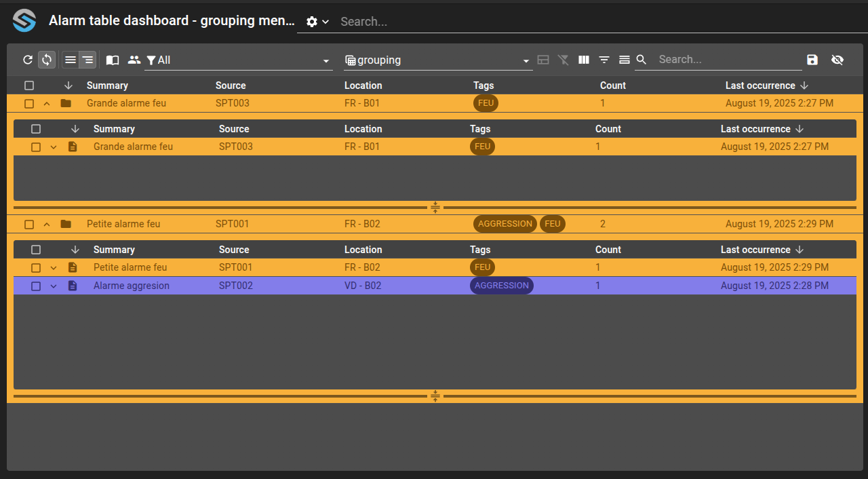
Task: Click the Petite alarme feu folder icon
Action: (x=66, y=224)
